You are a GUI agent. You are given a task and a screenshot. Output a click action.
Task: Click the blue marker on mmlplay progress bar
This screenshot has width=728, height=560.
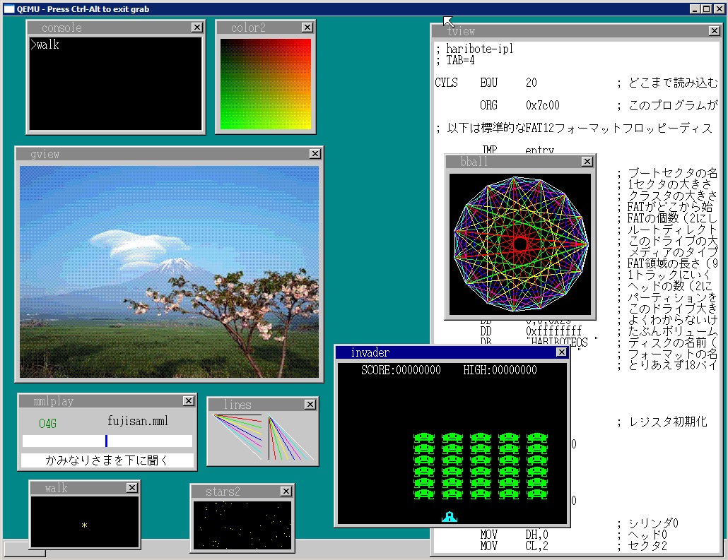[106, 441]
